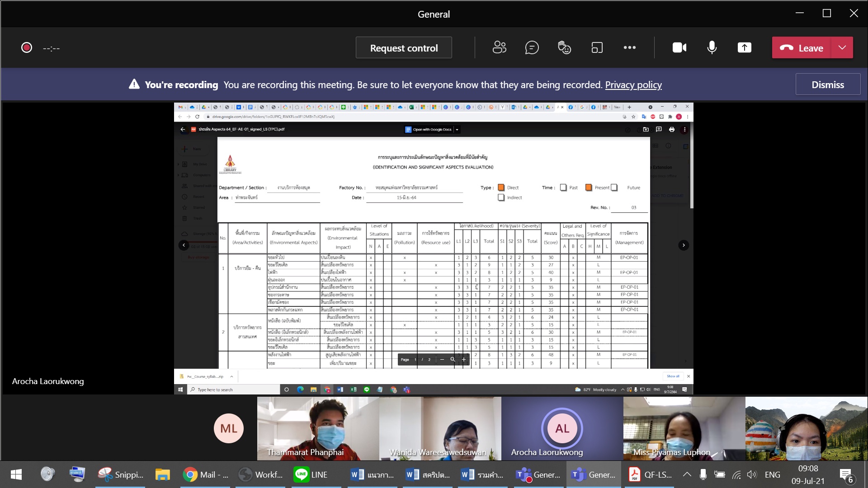Show hidden system tray icons chevron
This screenshot has width=868, height=488.
coord(687,474)
